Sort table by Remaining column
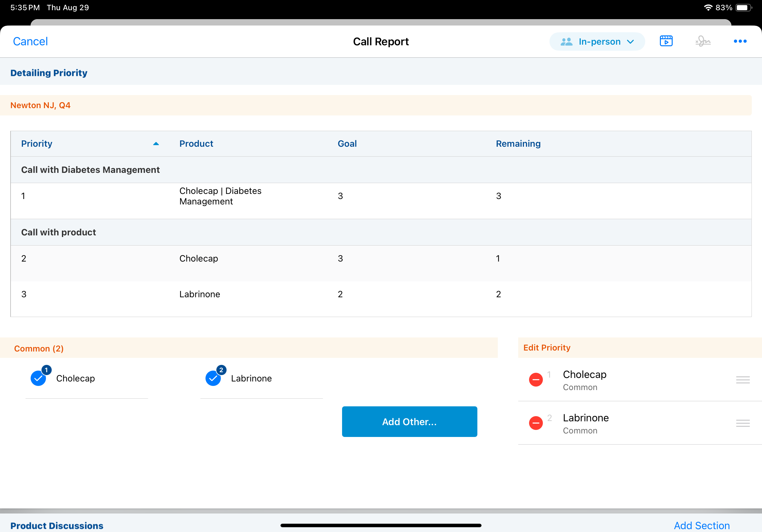 518,144
